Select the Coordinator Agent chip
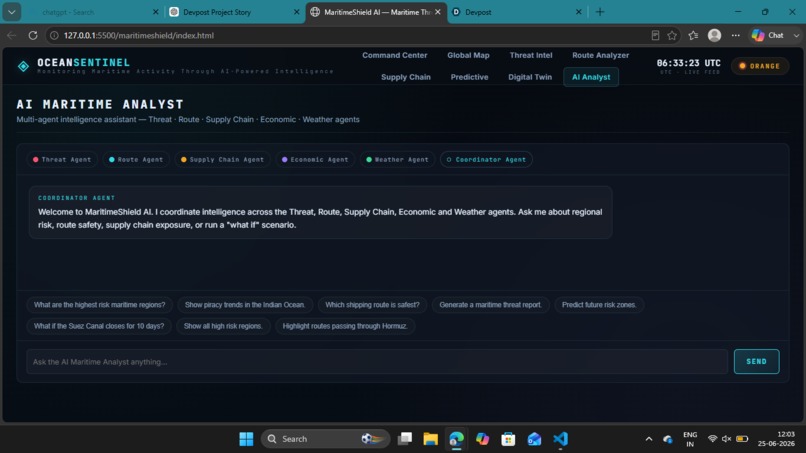 point(486,159)
